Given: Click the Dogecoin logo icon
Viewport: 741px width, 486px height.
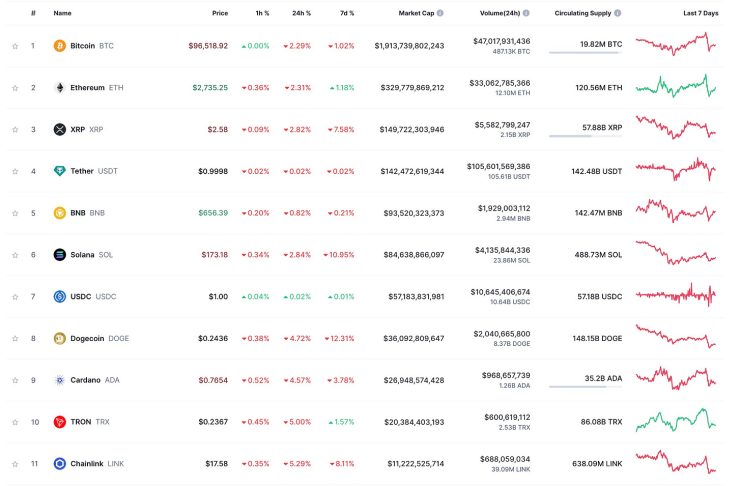Looking at the screenshot, I should (x=60, y=338).
